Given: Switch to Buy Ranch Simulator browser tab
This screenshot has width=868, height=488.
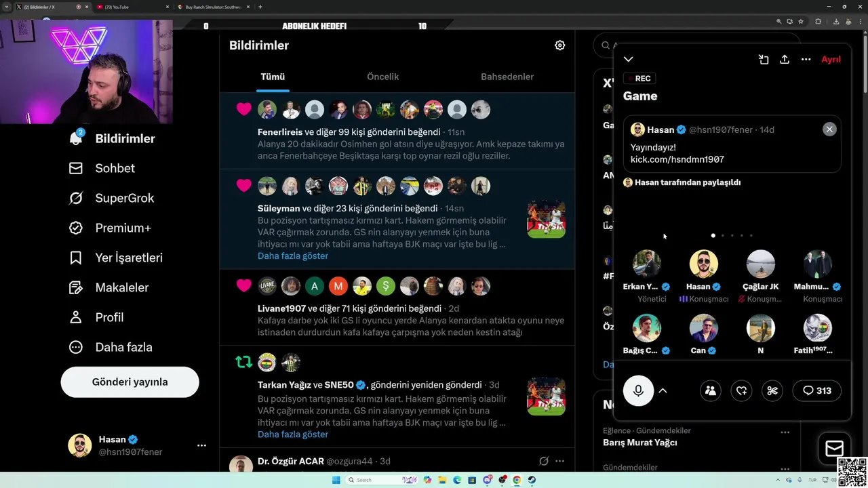Looking at the screenshot, I should pos(214,7).
